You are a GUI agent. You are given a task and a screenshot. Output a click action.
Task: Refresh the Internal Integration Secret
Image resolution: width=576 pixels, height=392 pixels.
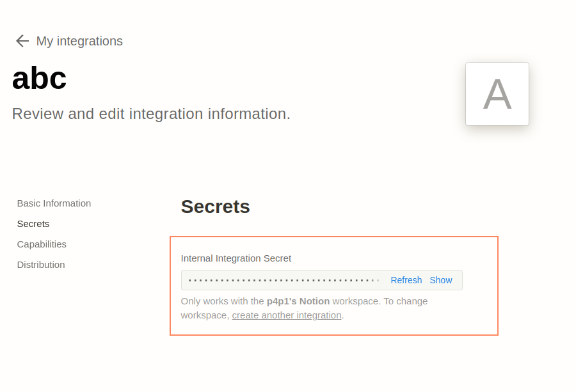[406, 280]
